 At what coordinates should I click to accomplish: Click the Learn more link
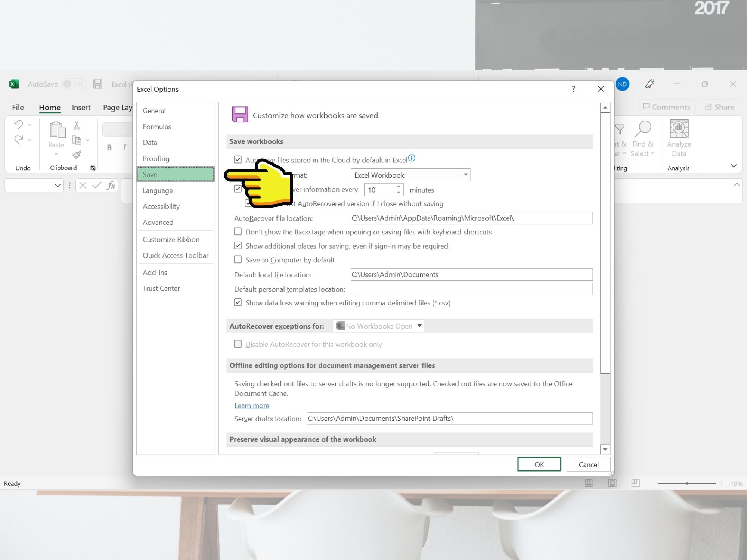coord(252,405)
